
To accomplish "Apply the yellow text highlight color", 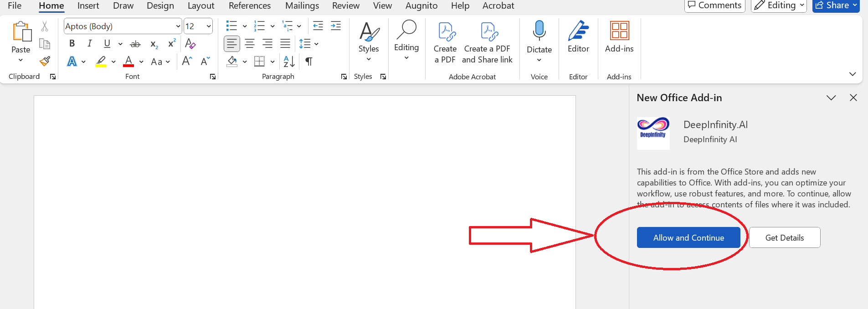I will pos(101,62).
